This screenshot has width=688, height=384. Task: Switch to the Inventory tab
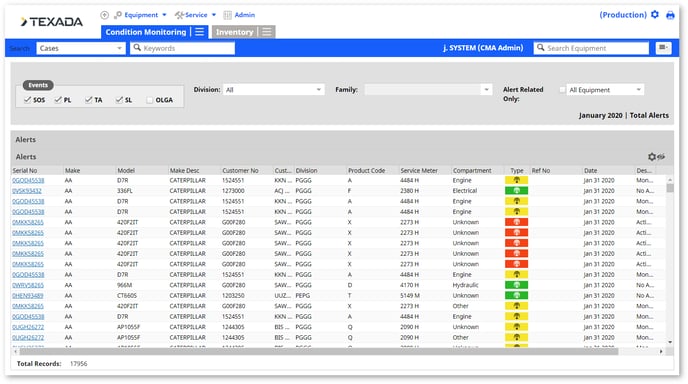tap(234, 32)
